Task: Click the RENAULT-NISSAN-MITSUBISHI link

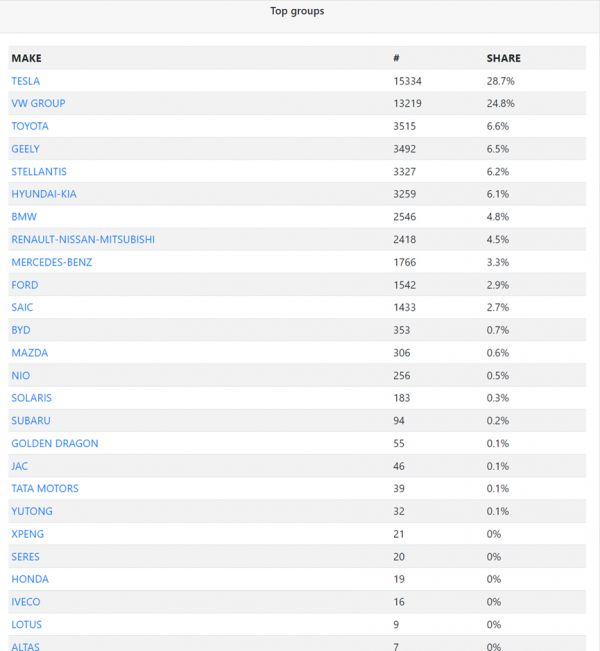Action: 83,240
